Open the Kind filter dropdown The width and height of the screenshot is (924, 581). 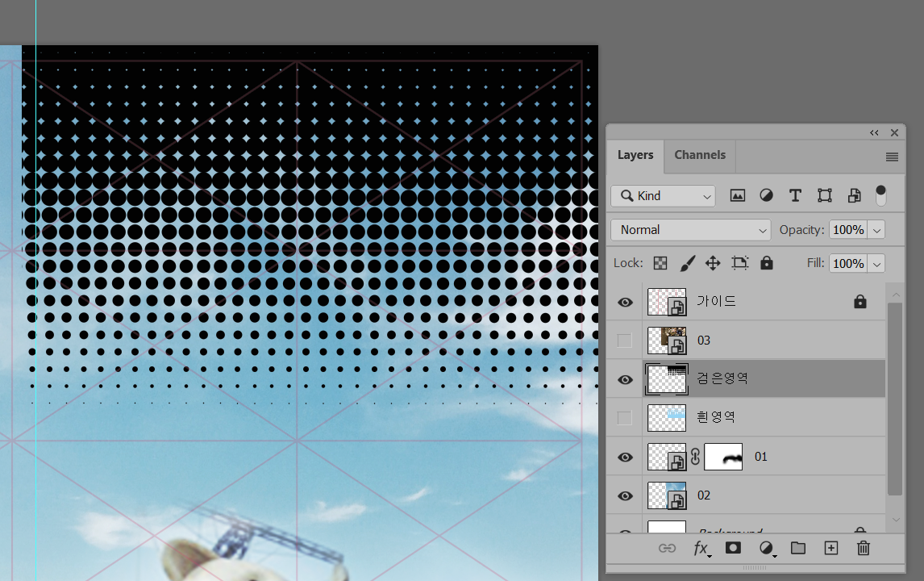tap(663, 196)
